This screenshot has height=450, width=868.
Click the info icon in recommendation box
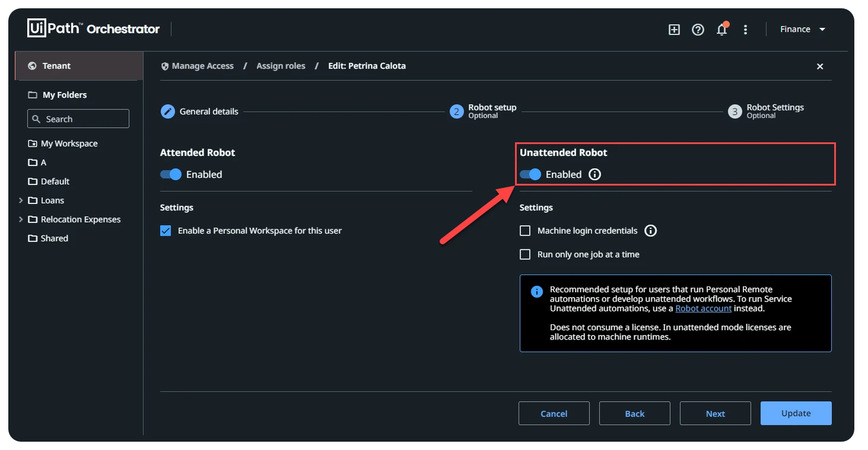(x=536, y=292)
